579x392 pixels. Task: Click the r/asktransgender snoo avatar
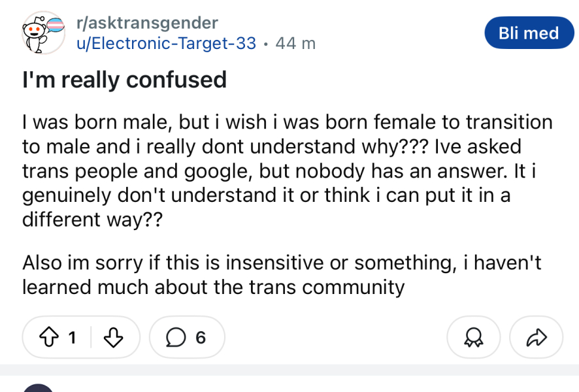[41, 31]
